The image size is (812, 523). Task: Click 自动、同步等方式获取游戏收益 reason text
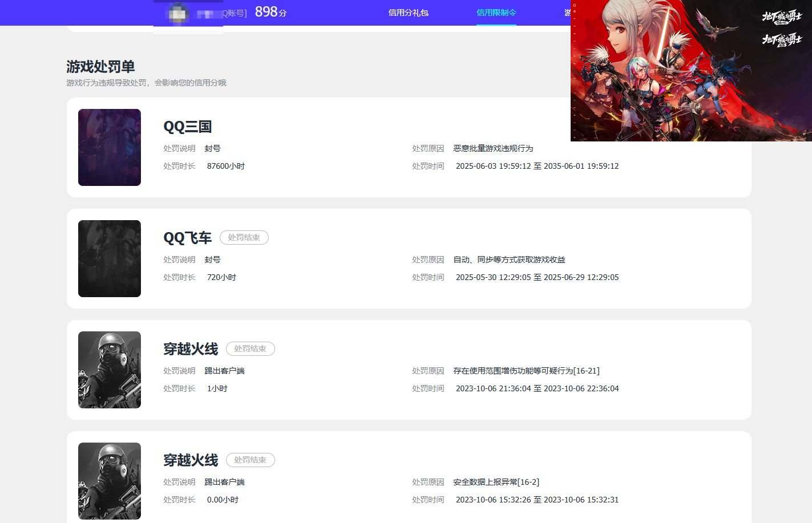pos(509,260)
